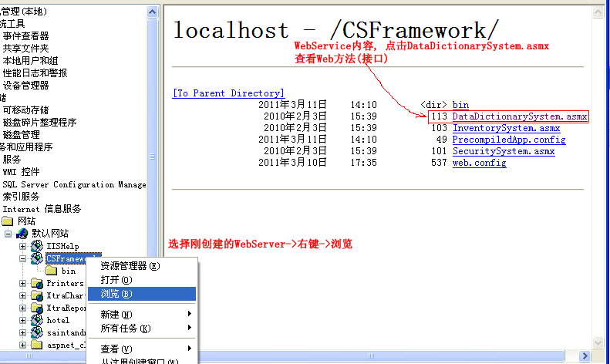Click the tree panel scroll-up arrow
The image size is (610, 364).
point(153,6)
